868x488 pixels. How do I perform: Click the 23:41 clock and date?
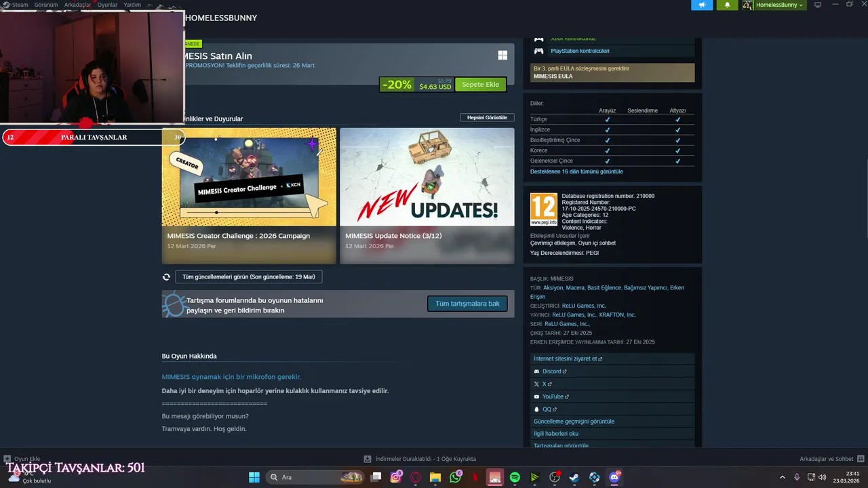point(848,477)
